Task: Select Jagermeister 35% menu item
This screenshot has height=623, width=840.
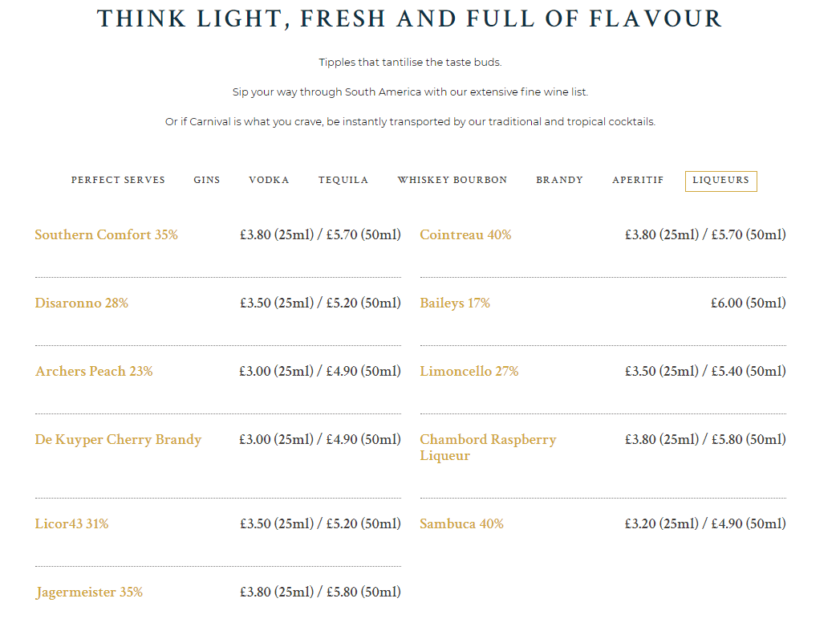Action: pyautogui.click(x=89, y=592)
